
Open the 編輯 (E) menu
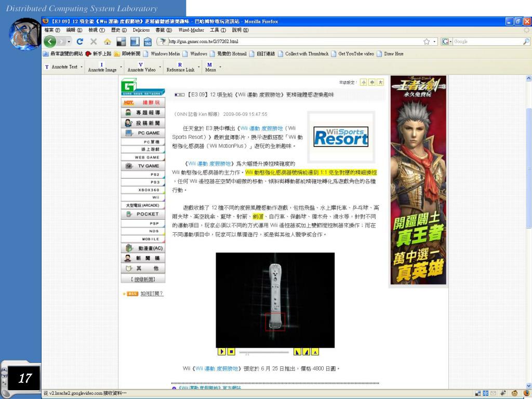click(74, 30)
